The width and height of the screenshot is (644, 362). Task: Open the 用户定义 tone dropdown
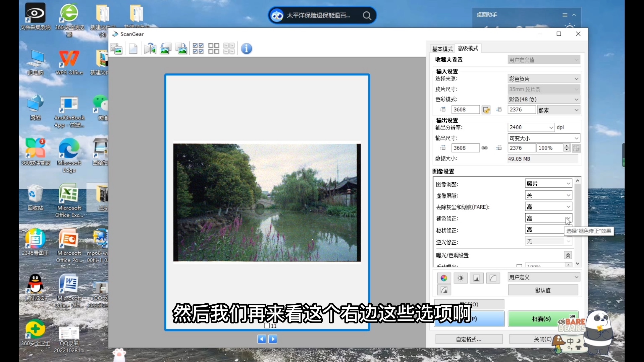pos(544,277)
